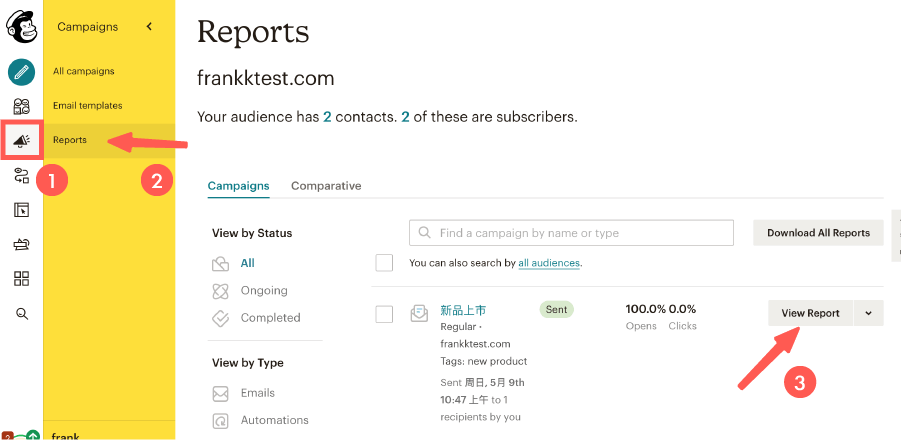The width and height of the screenshot is (901, 440).
Task: Open the Website icon in sidebar
Action: pyautogui.click(x=21, y=210)
